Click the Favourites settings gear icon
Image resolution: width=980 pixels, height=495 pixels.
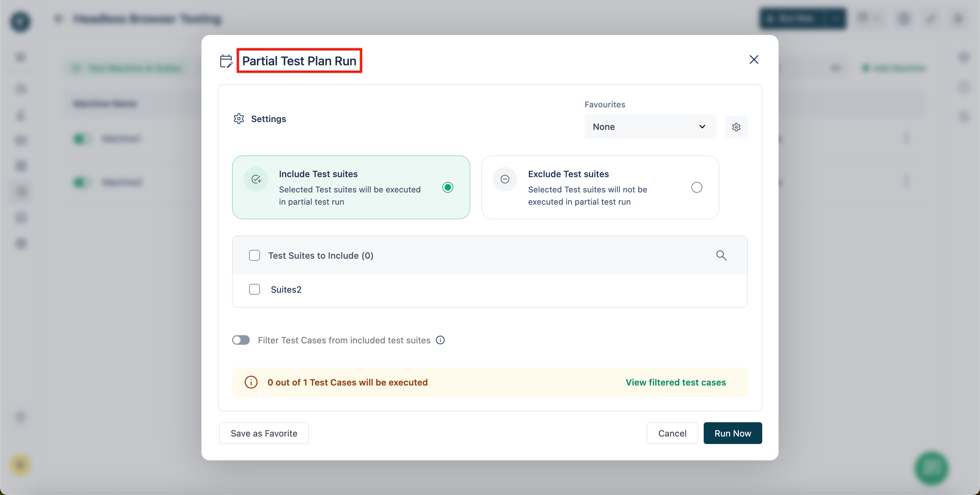(x=735, y=126)
